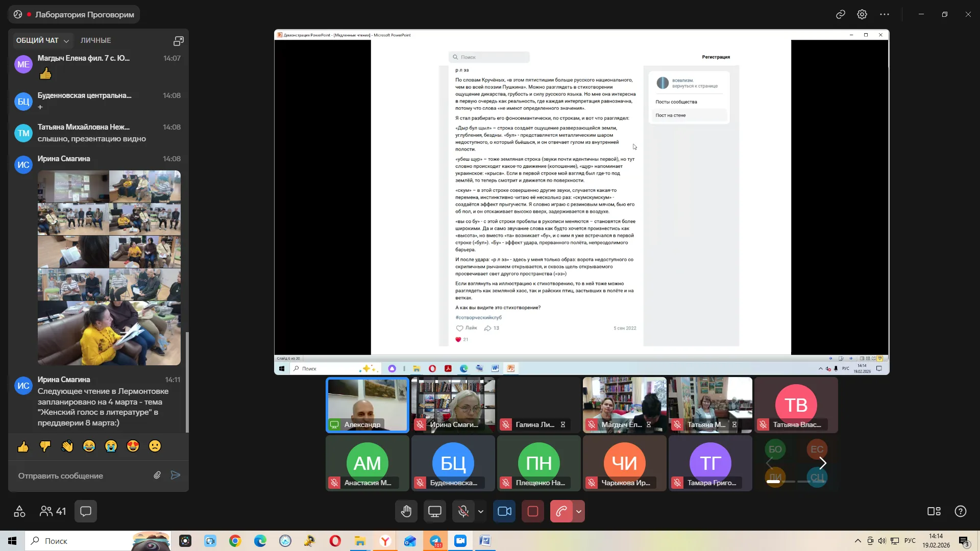This screenshot has height=551, width=980.
Task: Toggle meeting recording
Action: pos(533,511)
